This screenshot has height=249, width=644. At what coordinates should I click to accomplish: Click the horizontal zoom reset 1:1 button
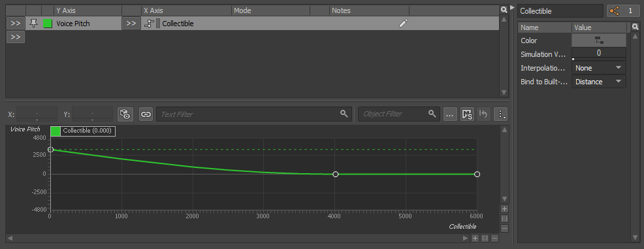(485, 238)
